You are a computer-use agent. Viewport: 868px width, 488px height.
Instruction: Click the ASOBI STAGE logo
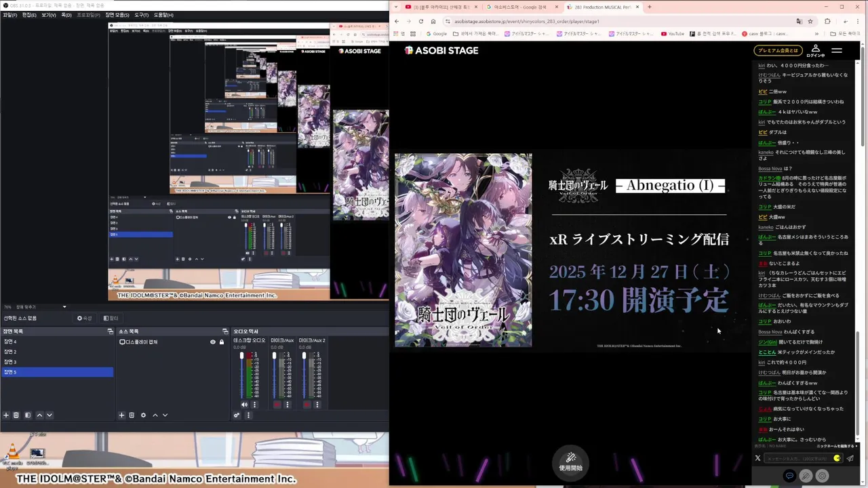click(x=441, y=50)
